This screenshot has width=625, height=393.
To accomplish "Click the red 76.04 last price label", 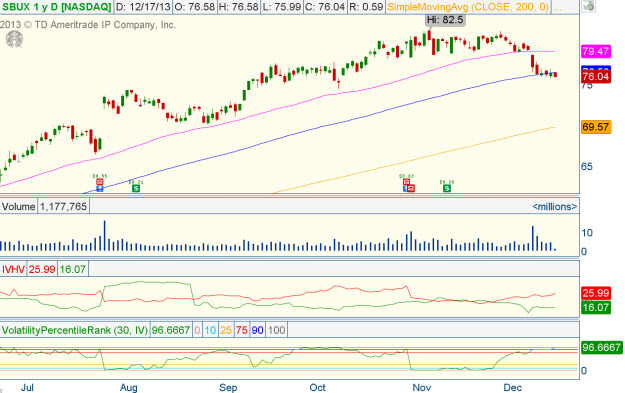I will [x=596, y=77].
